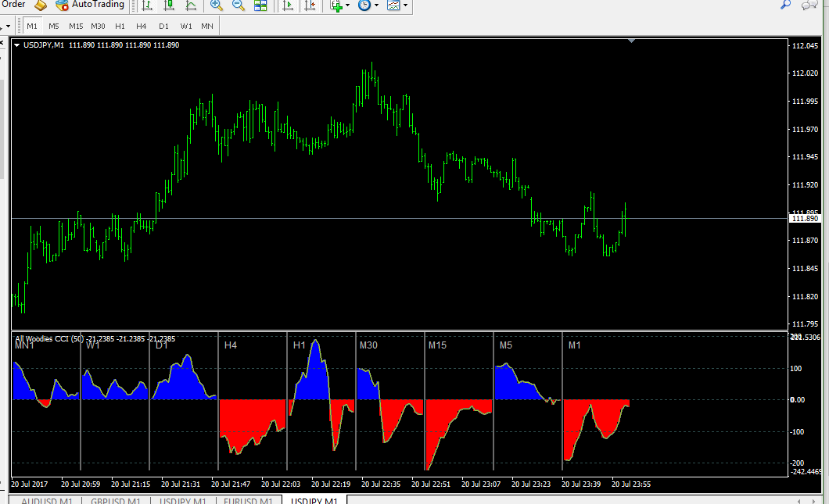Select the D1 timeframe button
This screenshot has height=504, width=829.
164,26
